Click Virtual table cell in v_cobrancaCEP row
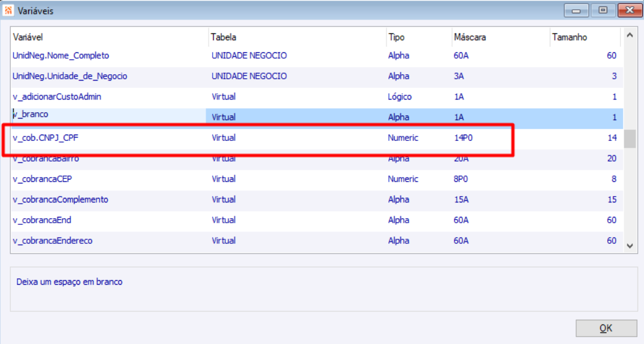 coord(224,179)
